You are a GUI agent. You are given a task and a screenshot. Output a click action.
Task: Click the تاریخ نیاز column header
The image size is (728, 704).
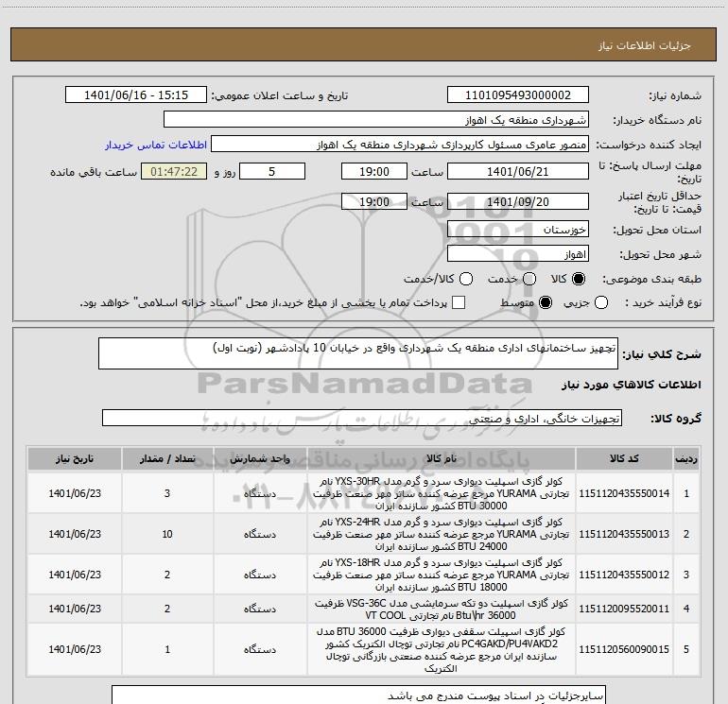(75, 458)
